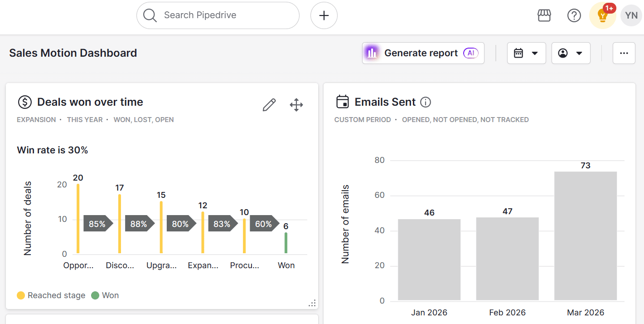Screen dimensions: 644x324
Task: Click the Feb 2026 emails bar
Action: pyautogui.click(x=508, y=259)
